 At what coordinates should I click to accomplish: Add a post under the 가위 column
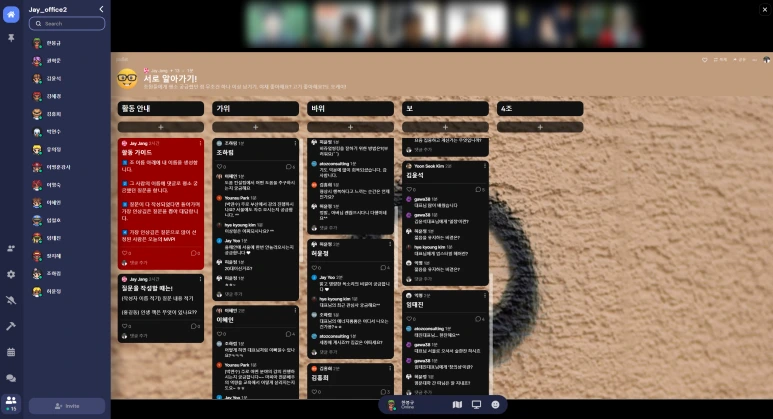[x=255, y=127]
